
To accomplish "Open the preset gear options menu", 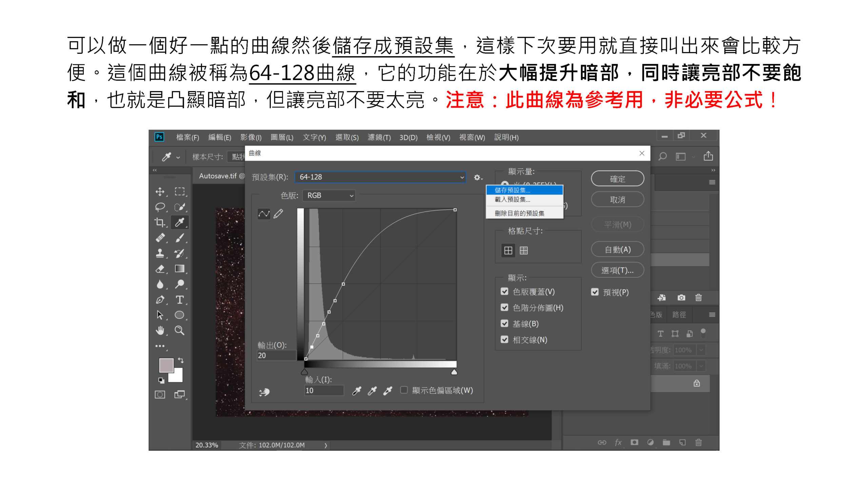I will [478, 177].
